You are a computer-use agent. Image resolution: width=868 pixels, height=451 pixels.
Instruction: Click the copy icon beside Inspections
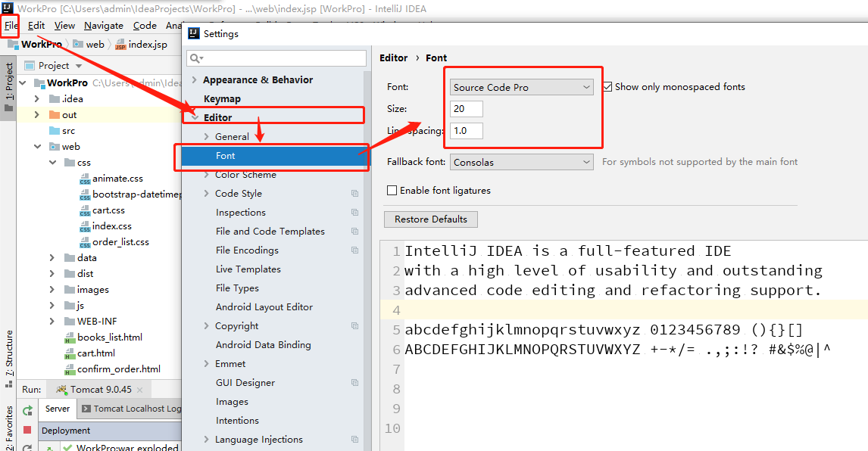(x=354, y=213)
